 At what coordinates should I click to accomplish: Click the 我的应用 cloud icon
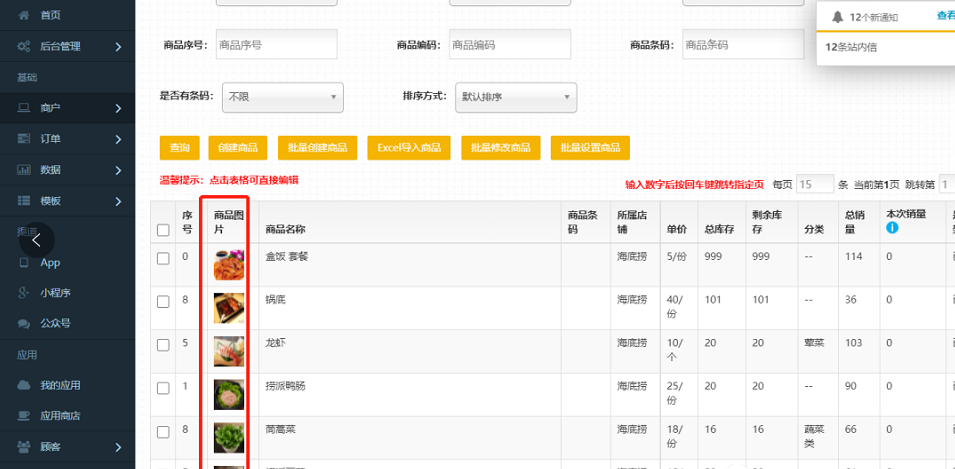tap(22, 385)
